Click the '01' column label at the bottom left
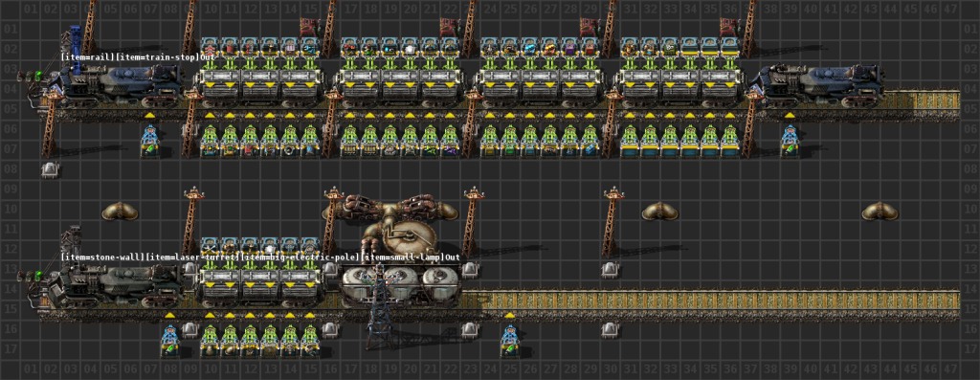The height and width of the screenshot is (380, 980). pyautogui.click(x=30, y=370)
